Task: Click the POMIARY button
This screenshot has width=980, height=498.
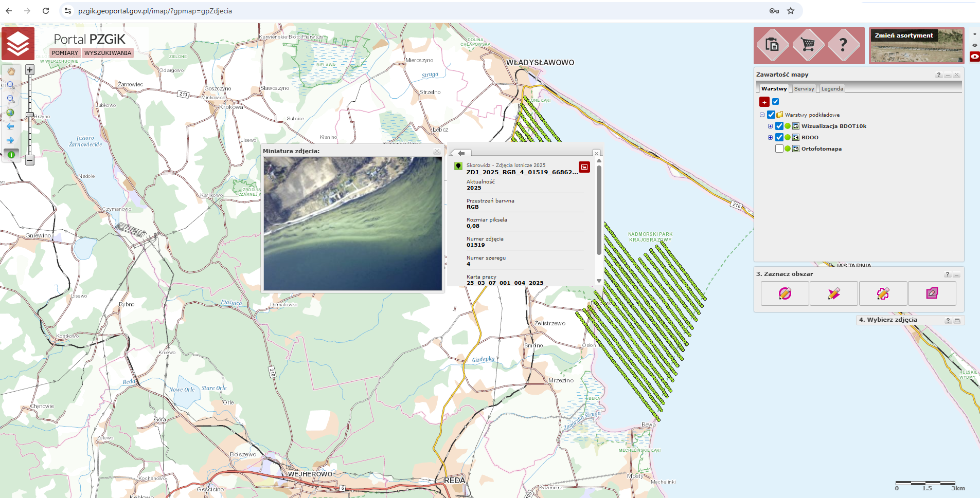Action: coord(65,53)
